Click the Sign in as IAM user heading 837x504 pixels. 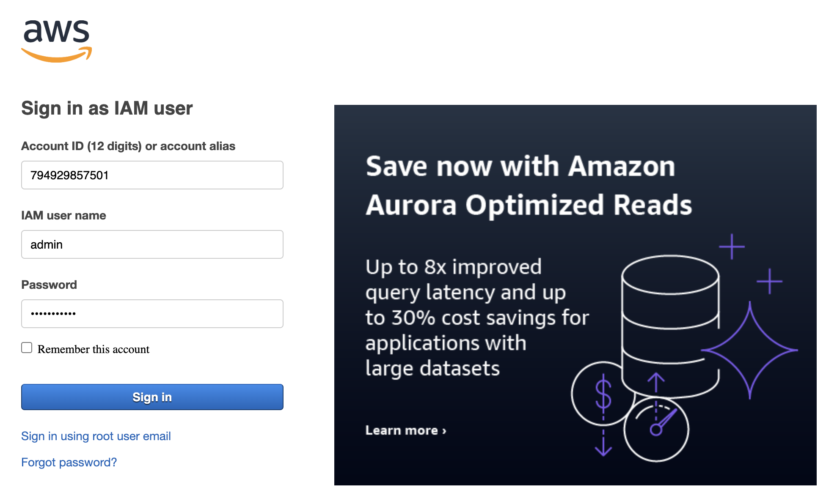[107, 108]
